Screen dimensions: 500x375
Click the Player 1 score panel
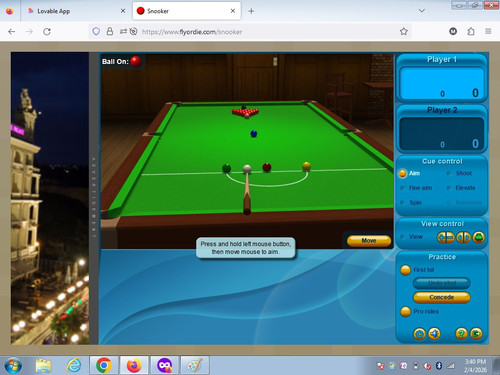(x=442, y=78)
